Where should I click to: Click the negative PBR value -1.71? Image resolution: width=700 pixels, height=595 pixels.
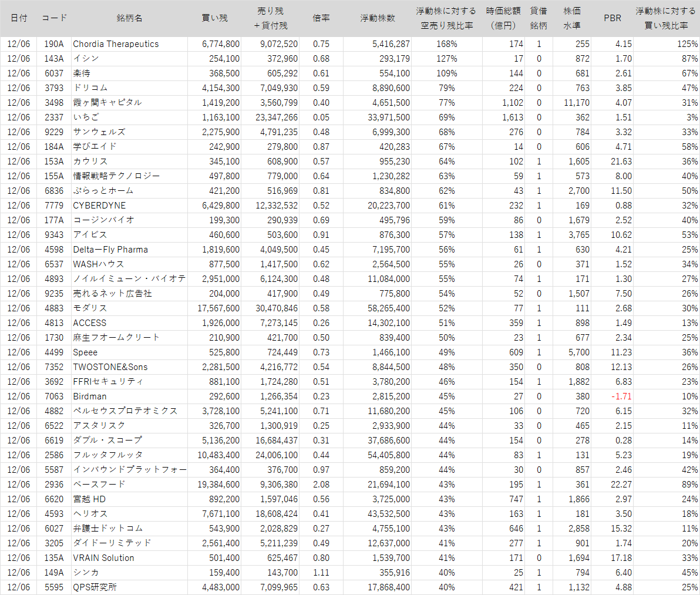click(622, 396)
